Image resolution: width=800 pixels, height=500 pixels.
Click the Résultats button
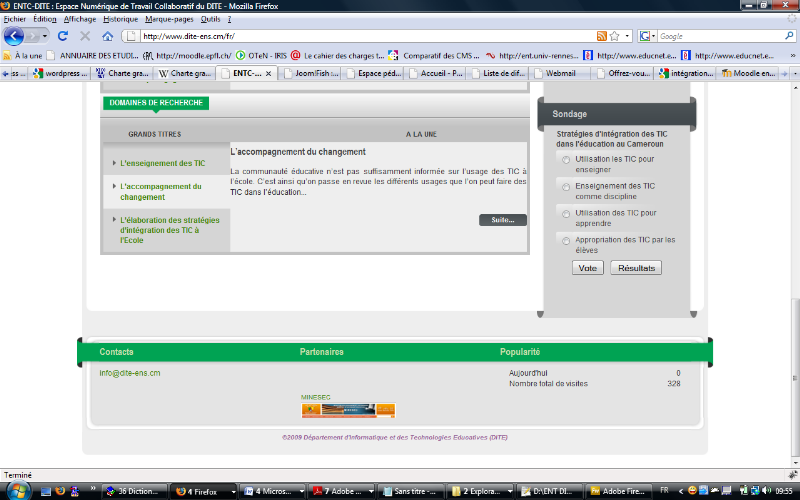[636, 268]
